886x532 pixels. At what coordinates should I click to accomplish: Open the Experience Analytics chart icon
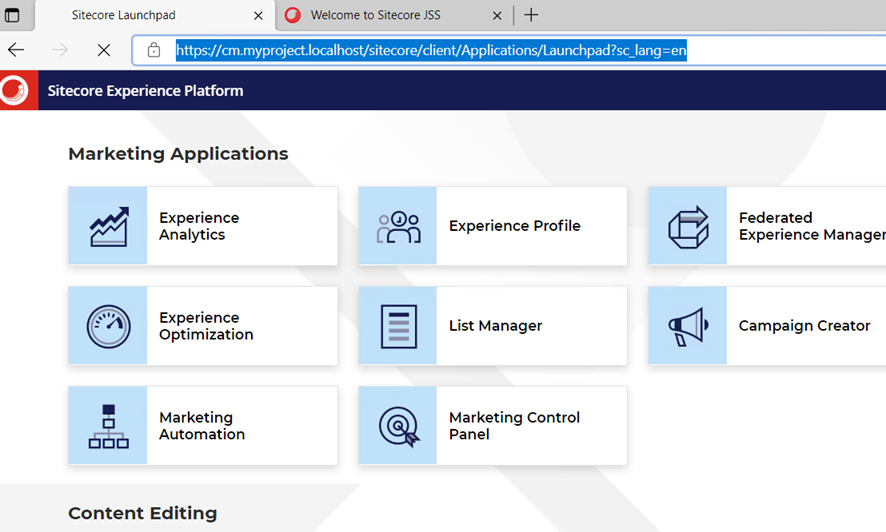click(x=108, y=226)
